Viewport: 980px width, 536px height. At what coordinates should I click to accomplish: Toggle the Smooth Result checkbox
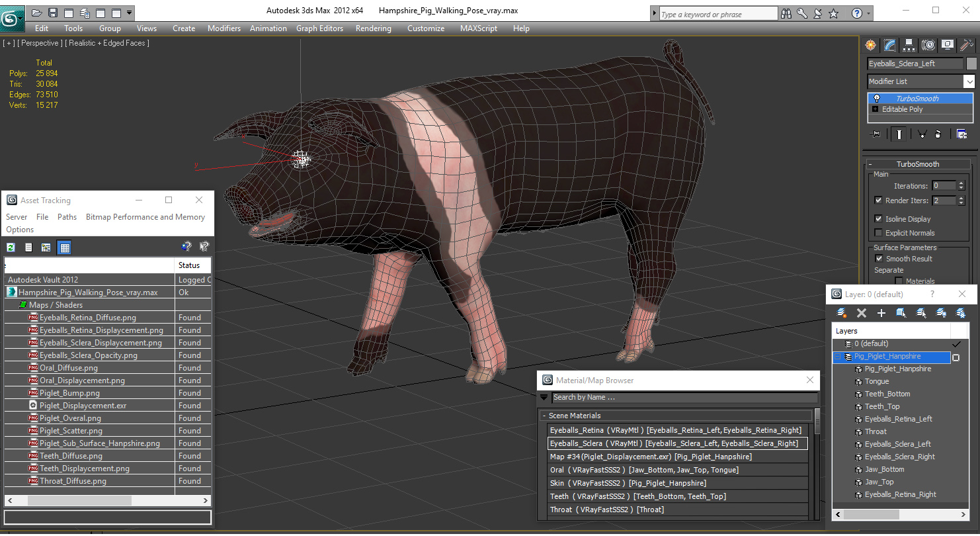point(879,259)
